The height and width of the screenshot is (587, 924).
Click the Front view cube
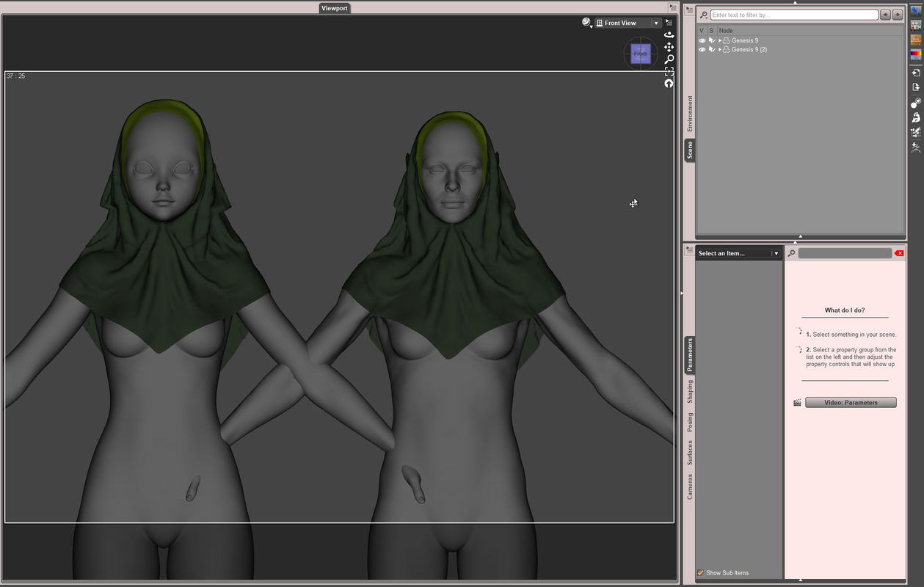click(641, 54)
